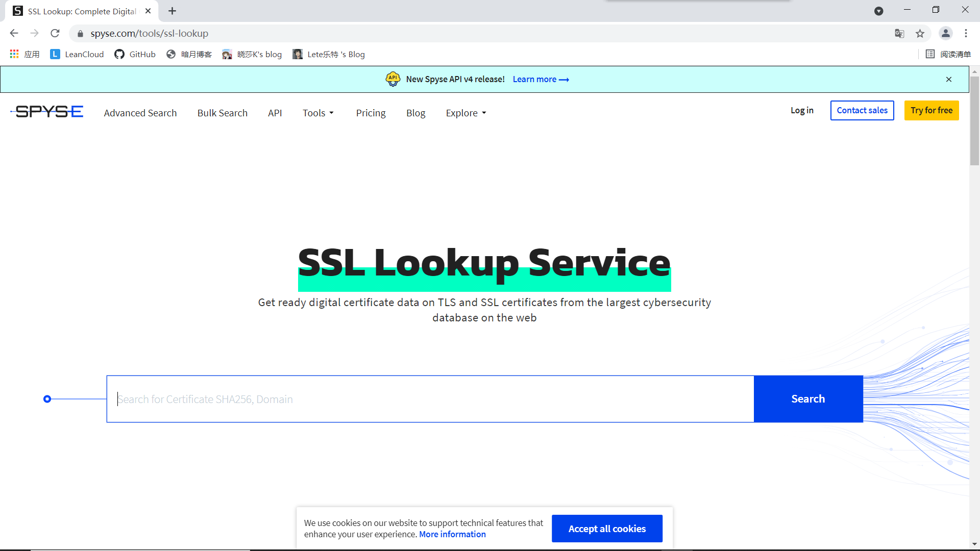Open the Chrome three-dot menu
Viewport: 980px width, 551px height.
coord(966,34)
